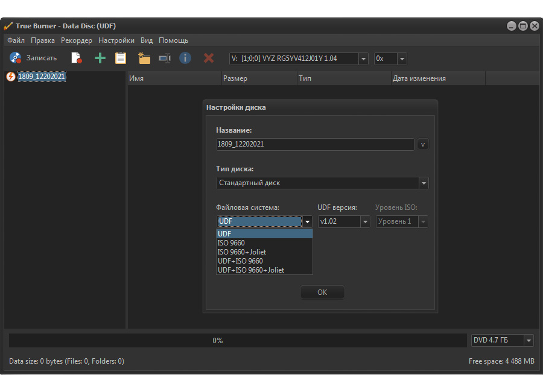
Task: Open the Настройки menu
Action: click(116, 40)
